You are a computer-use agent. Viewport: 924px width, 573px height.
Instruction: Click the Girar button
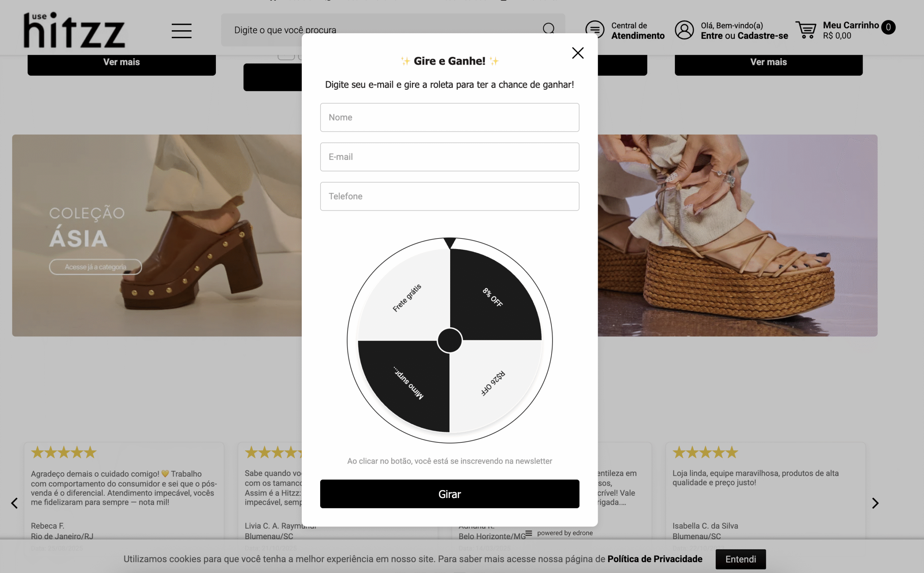click(x=449, y=494)
